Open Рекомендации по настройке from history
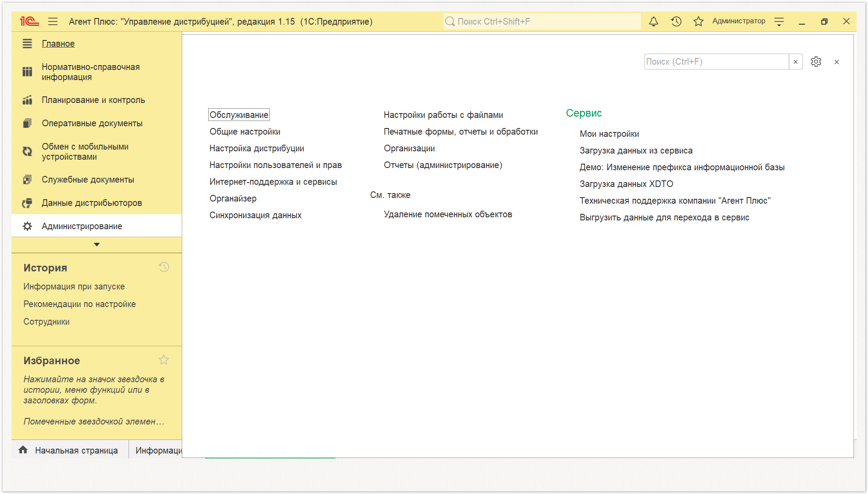This screenshot has width=868, height=494. pyautogui.click(x=79, y=304)
